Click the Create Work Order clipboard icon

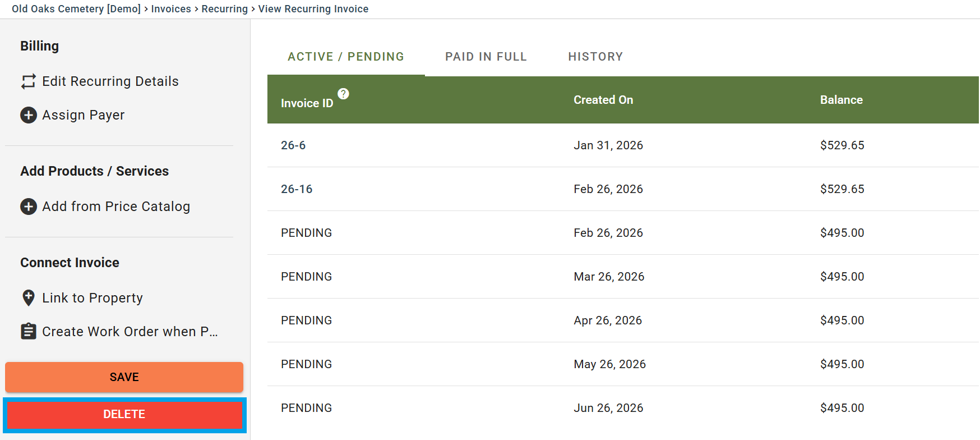[29, 331]
